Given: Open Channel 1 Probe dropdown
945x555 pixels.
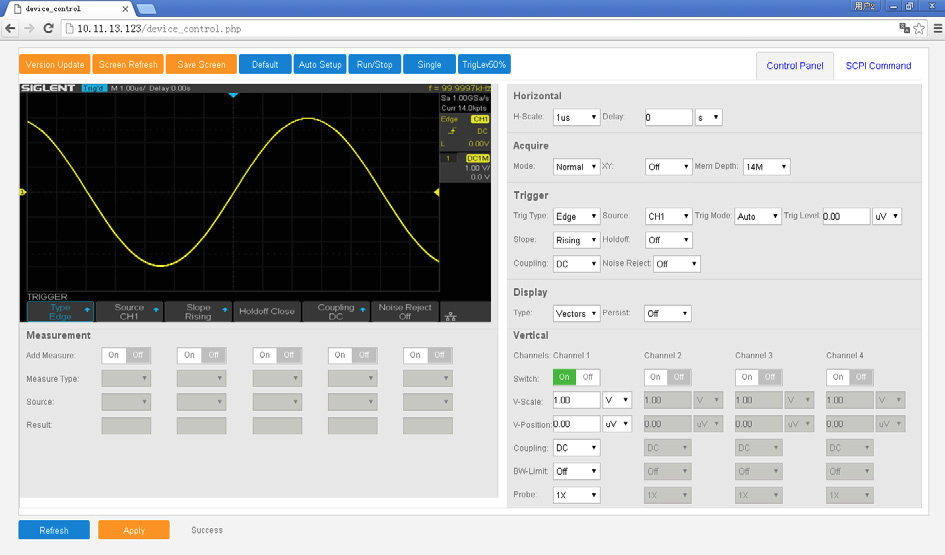Looking at the screenshot, I should [x=576, y=495].
